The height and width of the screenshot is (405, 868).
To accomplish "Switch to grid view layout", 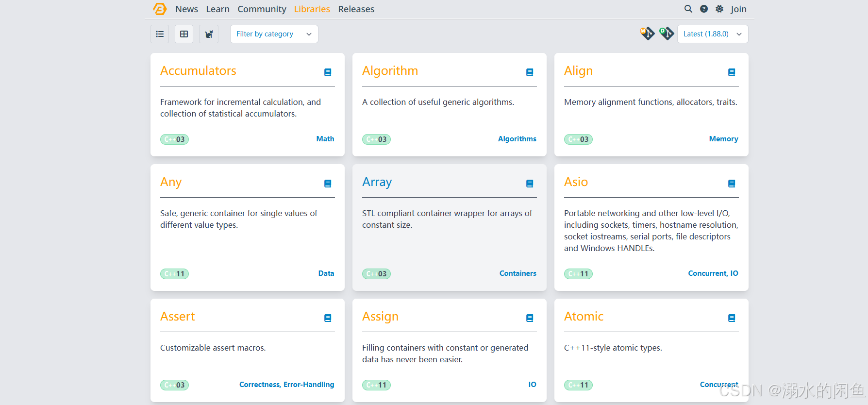I will [184, 34].
